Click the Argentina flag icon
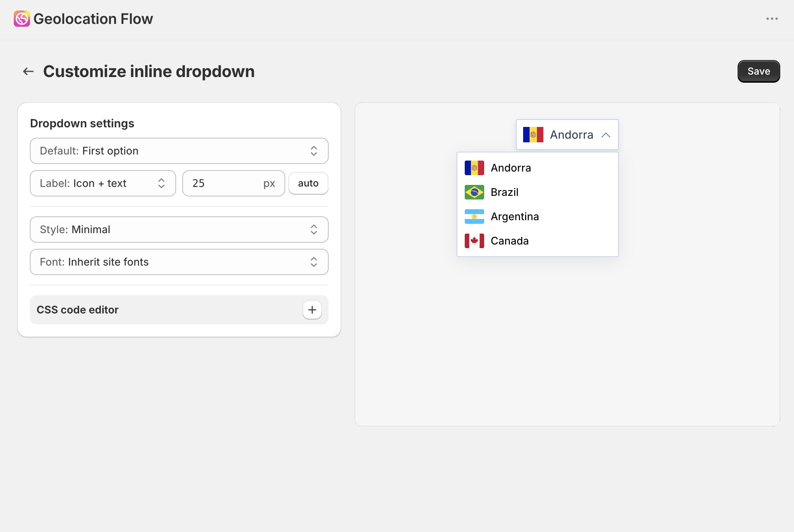 [x=474, y=216]
